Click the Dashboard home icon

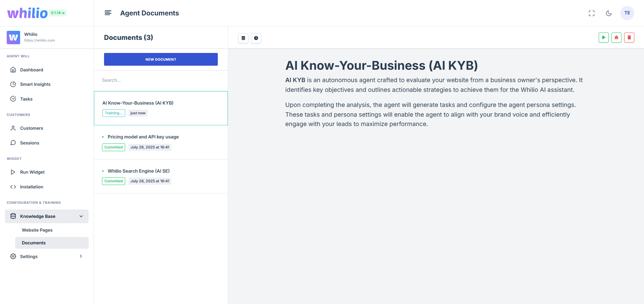click(13, 70)
